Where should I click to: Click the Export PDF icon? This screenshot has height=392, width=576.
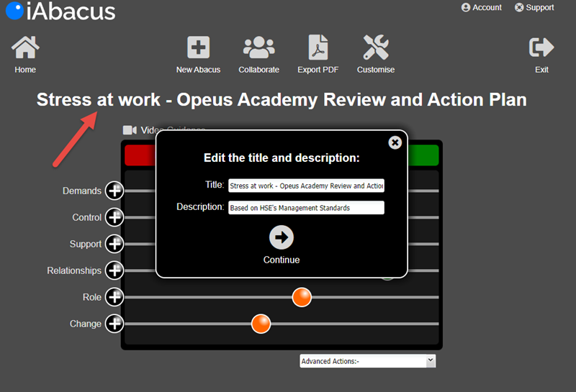(x=318, y=47)
